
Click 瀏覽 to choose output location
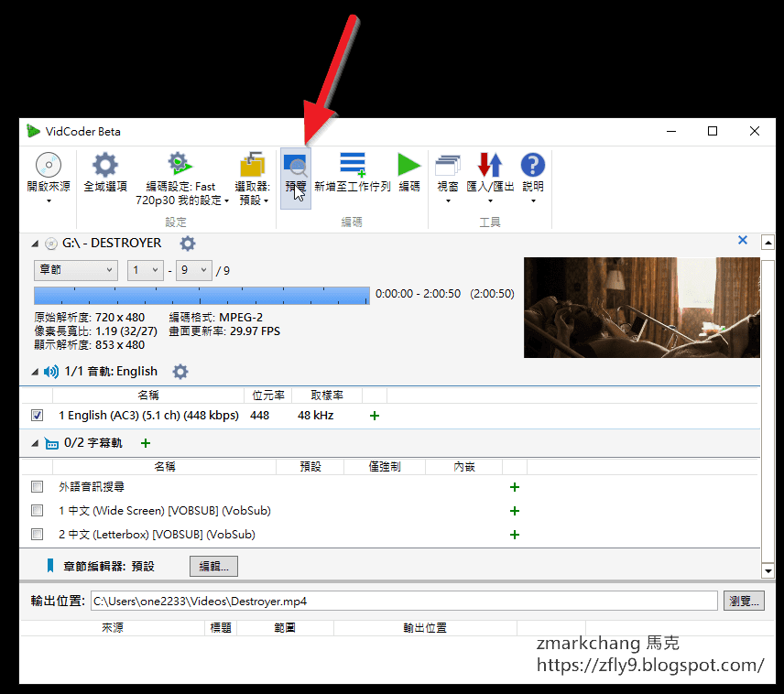point(744,600)
